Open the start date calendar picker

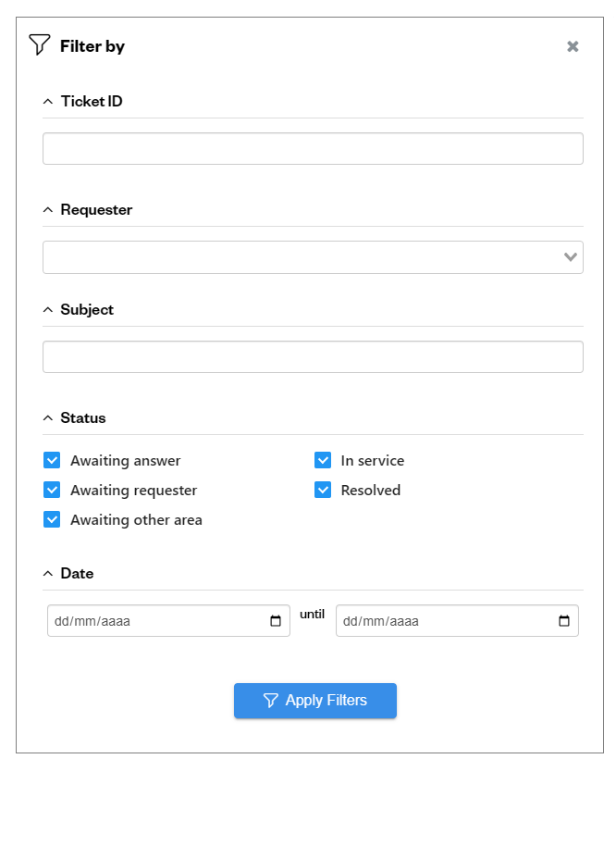(276, 621)
